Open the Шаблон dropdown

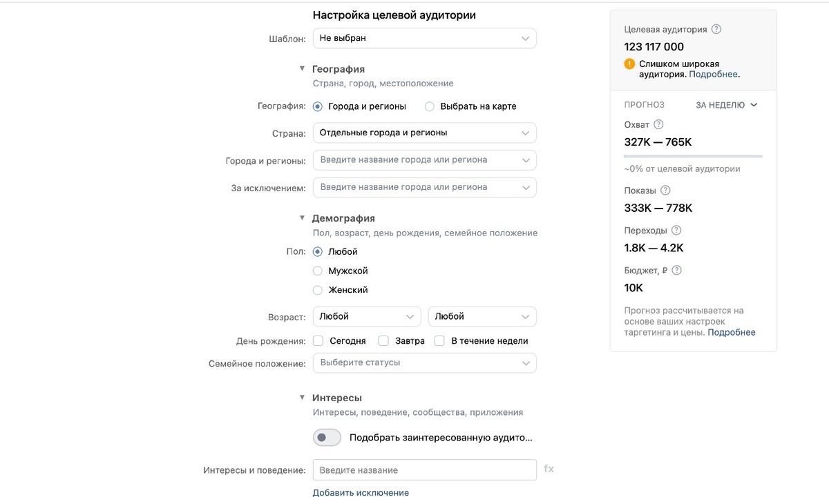[424, 38]
